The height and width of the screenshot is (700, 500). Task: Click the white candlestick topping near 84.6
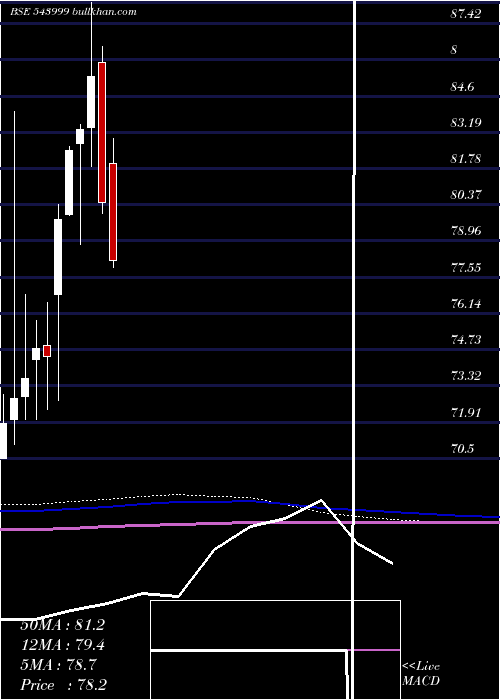tap(91, 102)
